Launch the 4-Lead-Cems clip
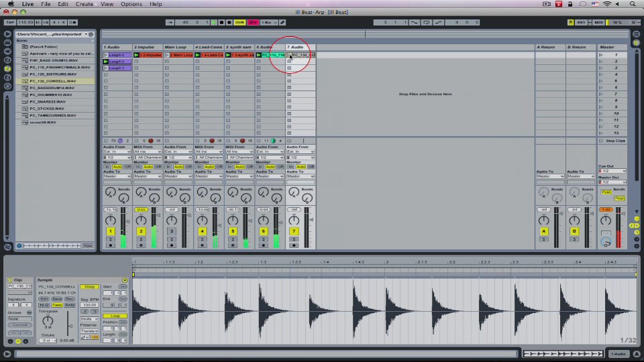This screenshot has height=362, width=644. point(197,54)
